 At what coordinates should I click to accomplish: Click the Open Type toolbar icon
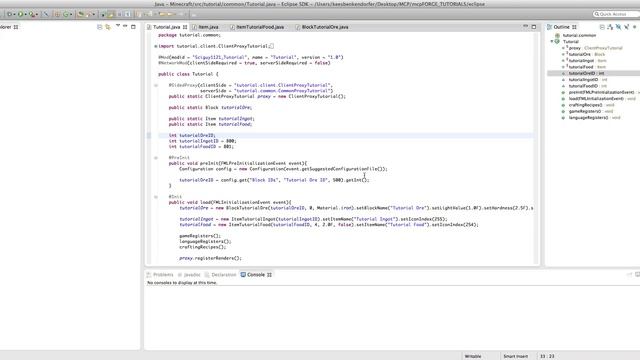pos(81,14)
